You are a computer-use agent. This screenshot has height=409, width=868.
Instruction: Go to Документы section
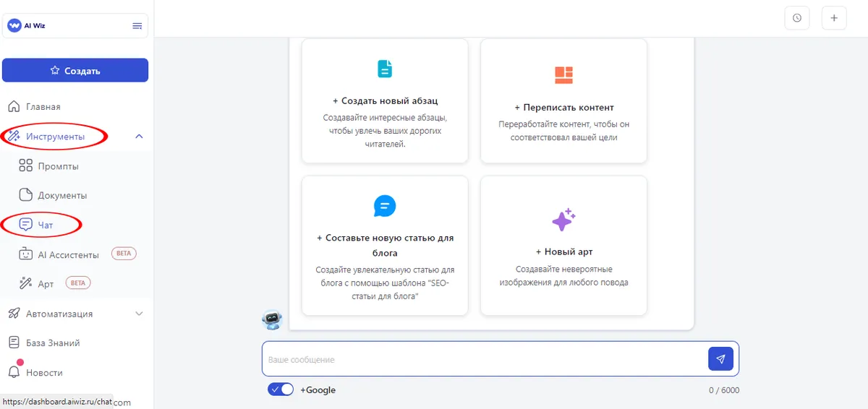click(62, 195)
